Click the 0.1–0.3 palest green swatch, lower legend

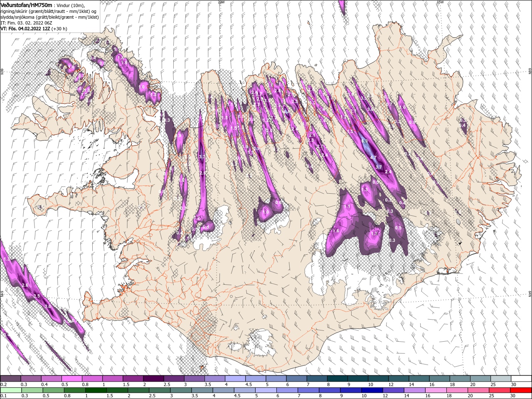click(x=11, y=390)
